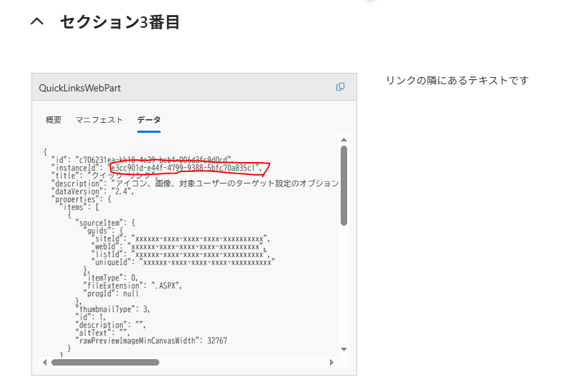This screenshot has height=392, width=580.
Task: Copy the QuickLinksWebPart data with copy icon
Action: 340,87
